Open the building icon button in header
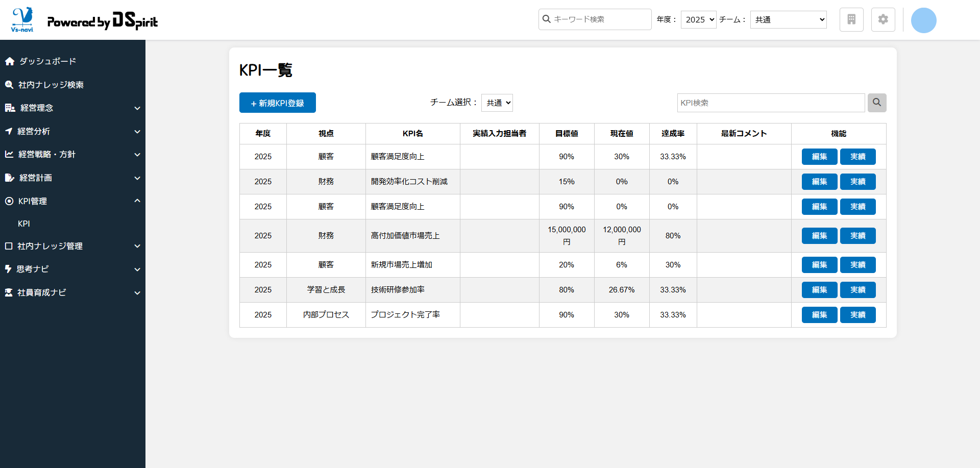 point(851,19)
